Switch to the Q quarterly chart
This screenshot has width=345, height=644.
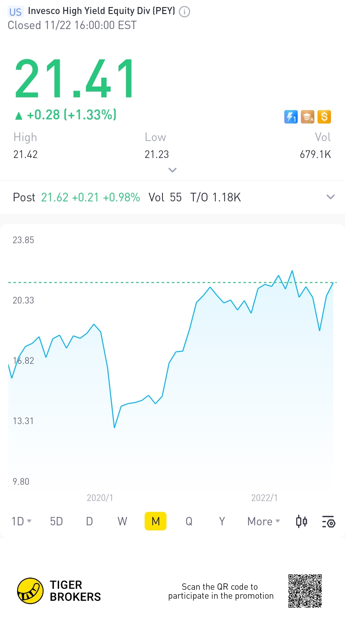pos(189,521)
